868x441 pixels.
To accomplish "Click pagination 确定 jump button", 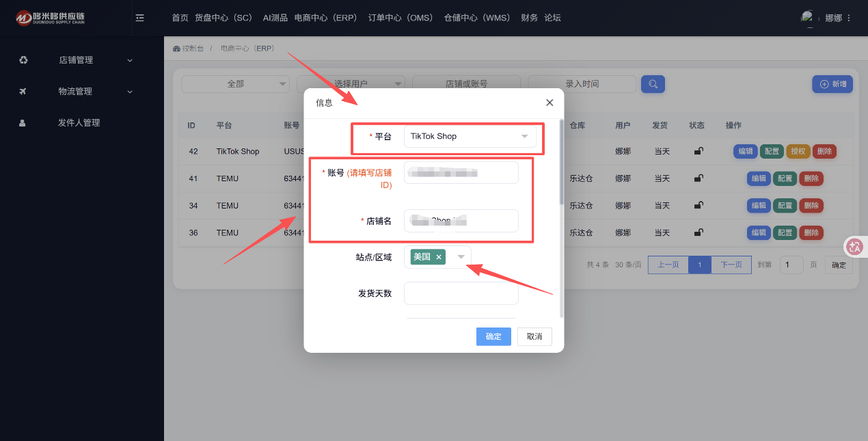I will pos(839,265).
